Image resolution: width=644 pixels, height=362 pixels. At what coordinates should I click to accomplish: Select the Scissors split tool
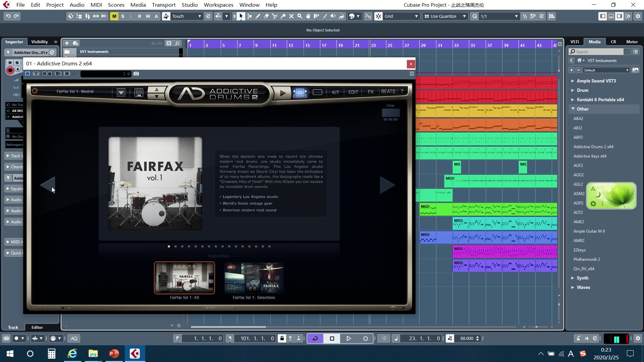(x=275, y=16)
